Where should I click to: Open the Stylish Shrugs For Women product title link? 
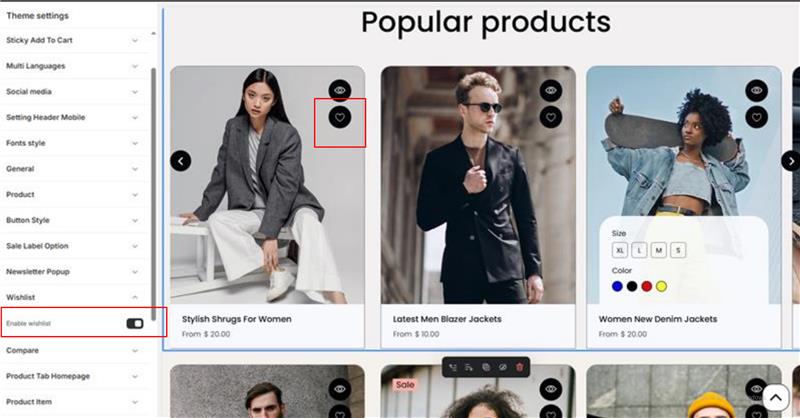click(237, 319)
